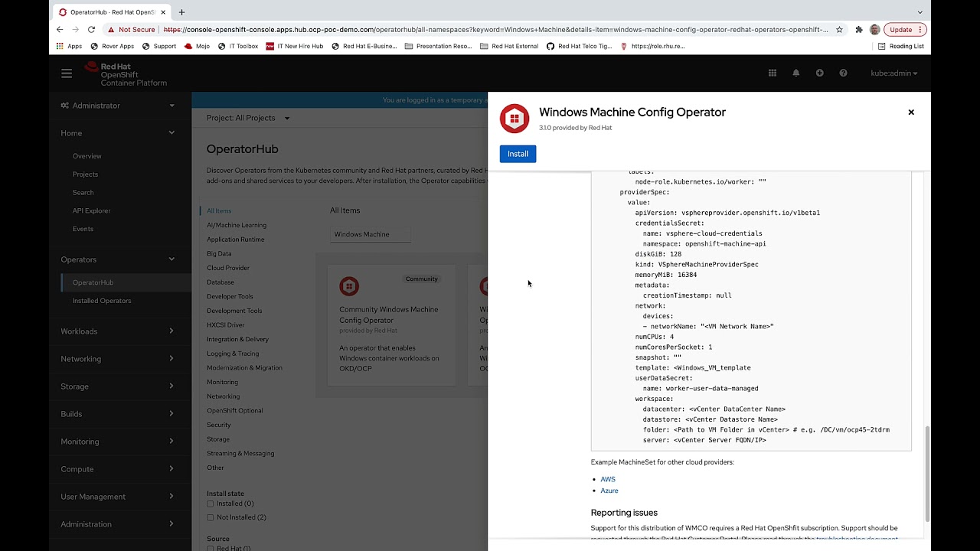The image size is (980, 551).
Task: Open the Reading List in bookmarks bar
Action: (901, 46)
